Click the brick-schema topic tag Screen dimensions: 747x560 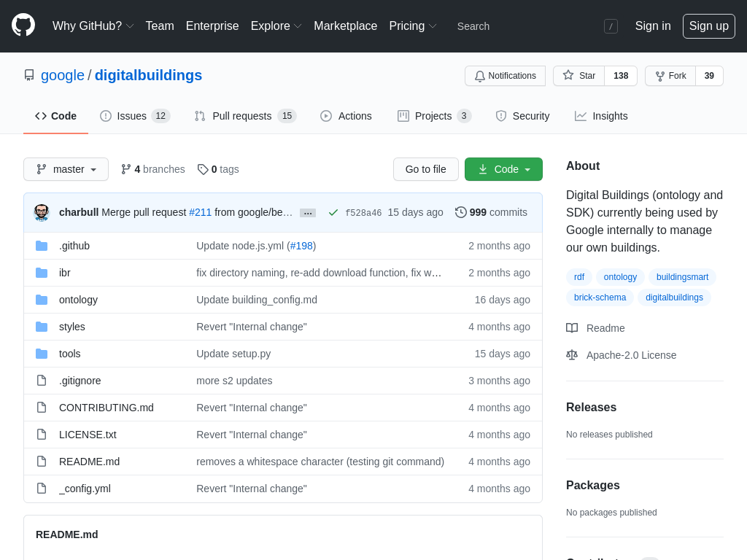(x=600, y=297)
